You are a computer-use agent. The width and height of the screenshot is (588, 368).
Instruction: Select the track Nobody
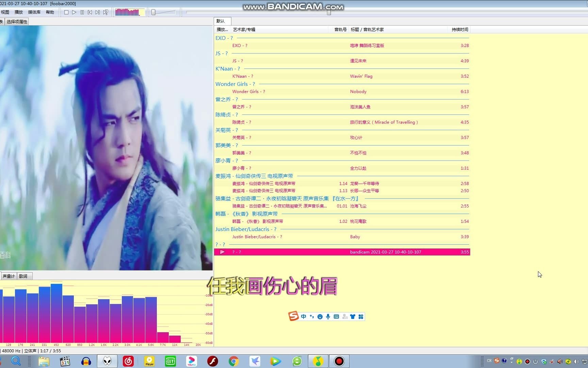[x=342, y=92]
